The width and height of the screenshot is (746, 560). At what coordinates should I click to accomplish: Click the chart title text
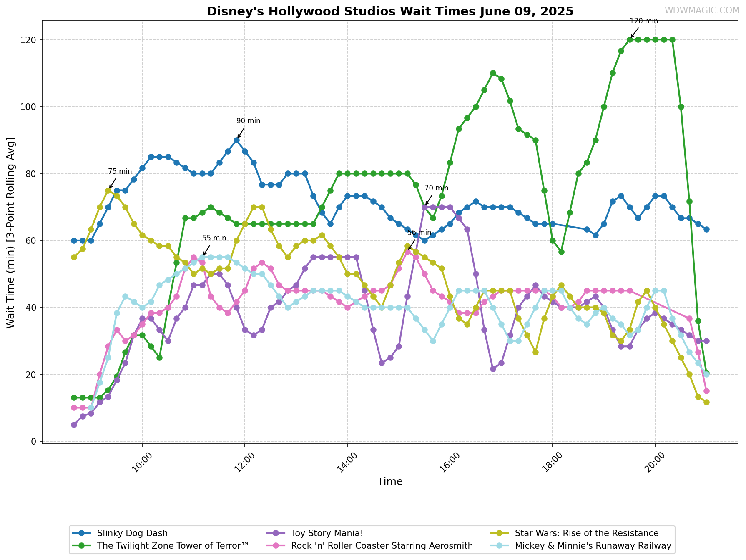(390, 11)
